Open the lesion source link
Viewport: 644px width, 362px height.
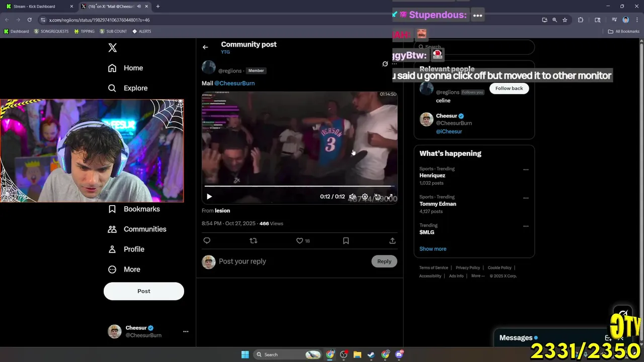(x=222, y=211)
